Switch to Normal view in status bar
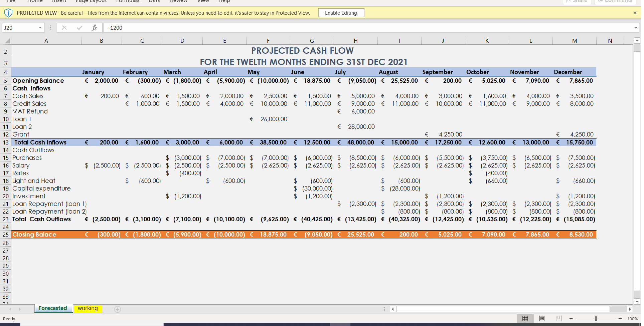Image resolution: width=644 pixels, height=326 pixels. [525, 319]
